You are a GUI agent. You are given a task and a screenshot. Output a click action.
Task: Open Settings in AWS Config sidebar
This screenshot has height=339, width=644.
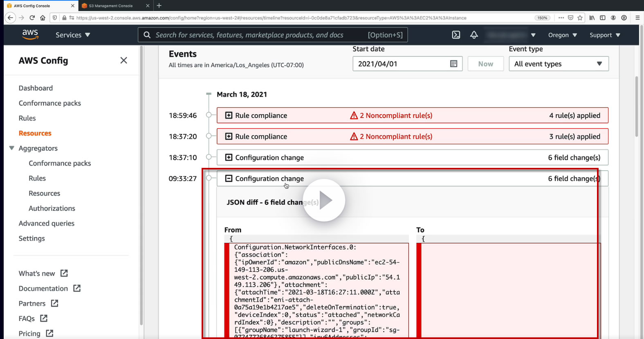click(x=32, y=238)
